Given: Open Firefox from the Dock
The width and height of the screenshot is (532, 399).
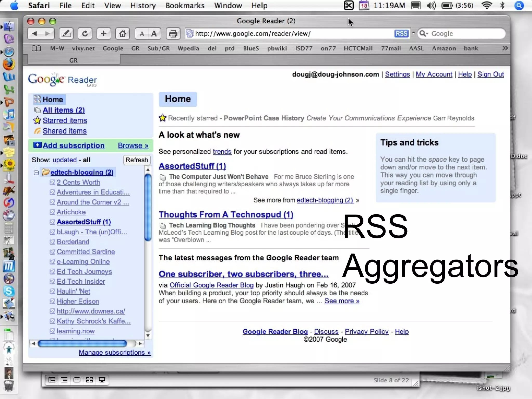Looking at the screenshot, I should tap(9, 64).
